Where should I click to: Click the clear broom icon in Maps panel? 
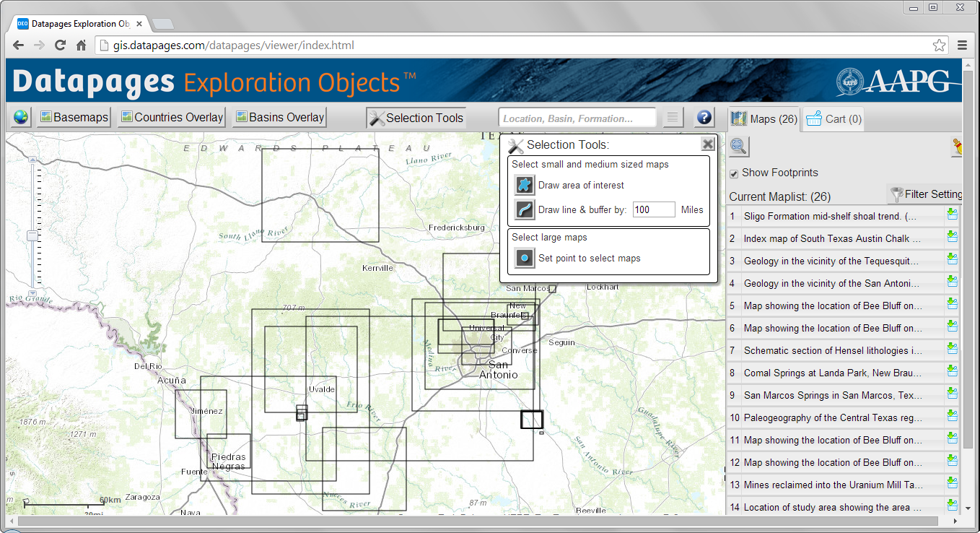coord(958,147)
